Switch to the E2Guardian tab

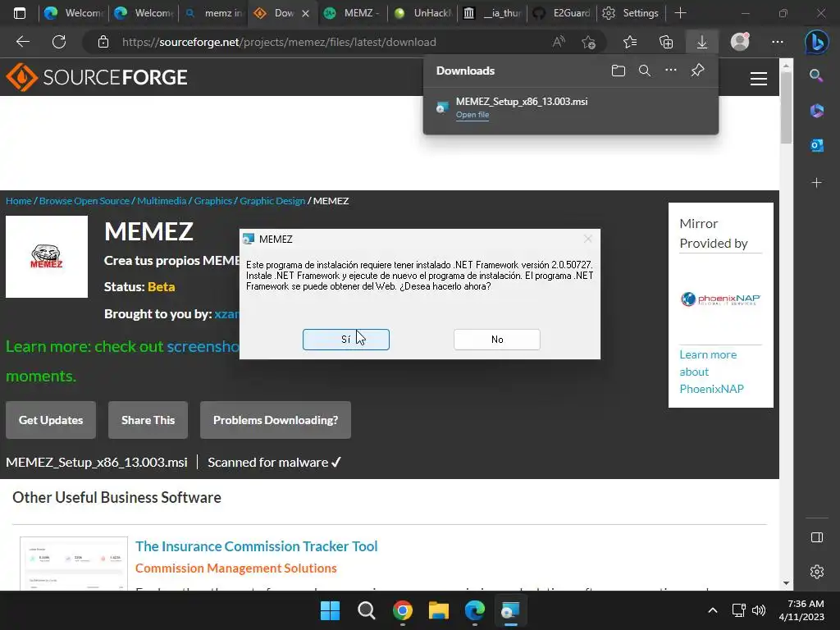pos(563,13)
